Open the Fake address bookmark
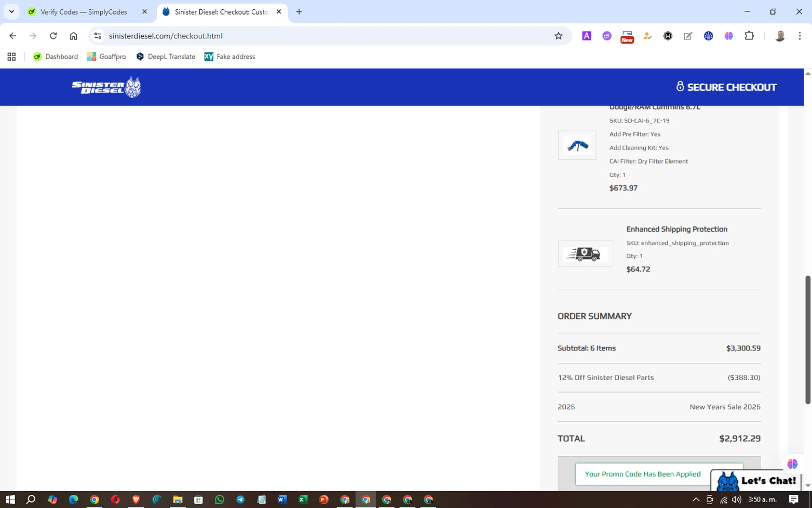This screenshot has width=812, height=508. pos(230,56)
